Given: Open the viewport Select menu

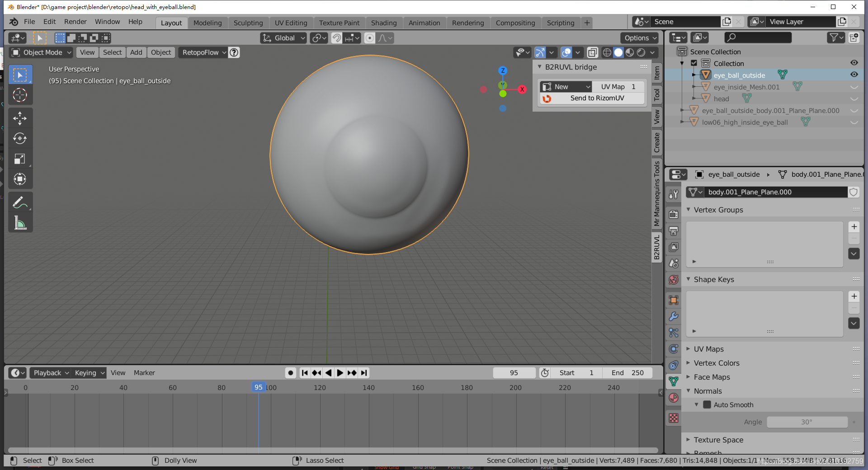Looking at the screenshot, I should [x=112, y=52].
